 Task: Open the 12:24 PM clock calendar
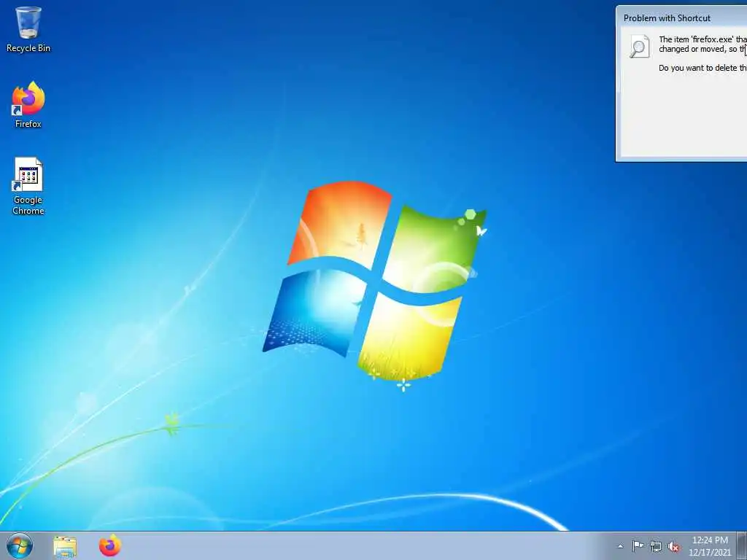point(709,546)
